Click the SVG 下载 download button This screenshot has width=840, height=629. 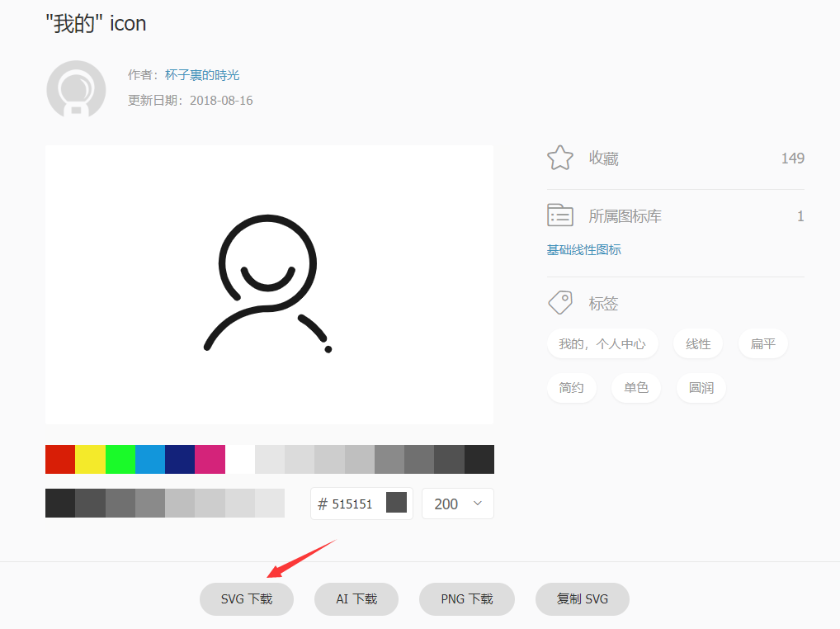[246, 599]
